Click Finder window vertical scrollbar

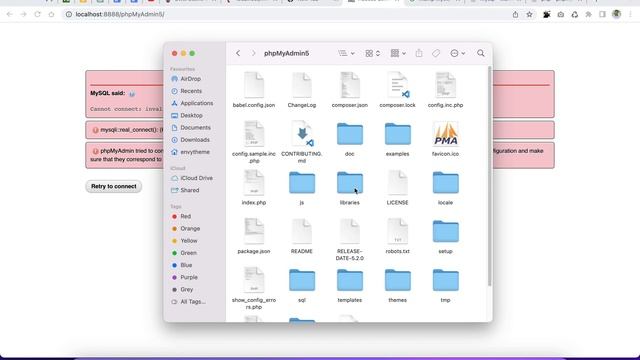coord(489,176)
